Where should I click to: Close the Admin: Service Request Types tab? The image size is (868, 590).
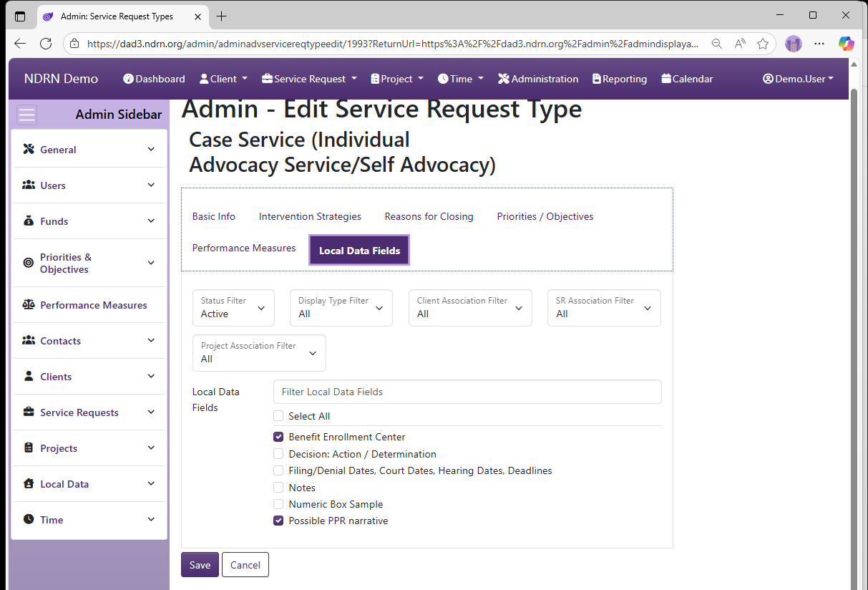click(198, 16)
